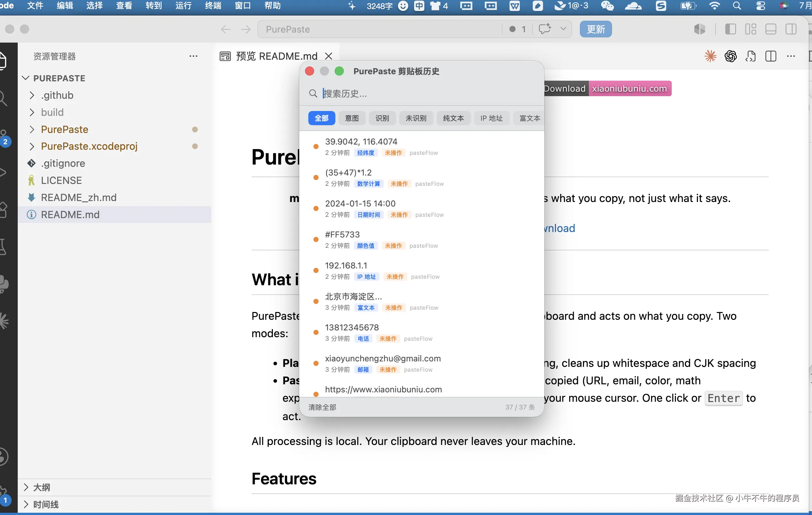Click 清除全部 in history window
Screen dimensions: 812x515
(322, 407)
